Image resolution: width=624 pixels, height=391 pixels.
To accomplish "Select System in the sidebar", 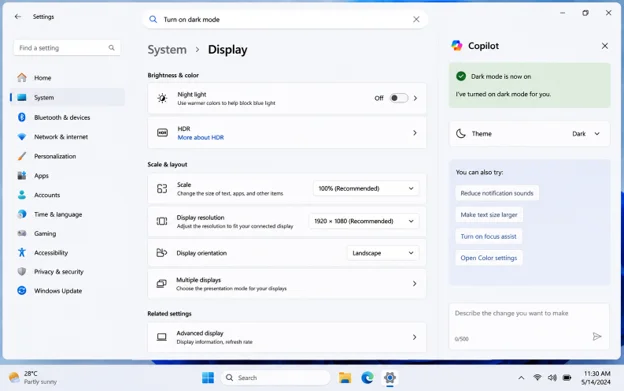I will [67, 97].
